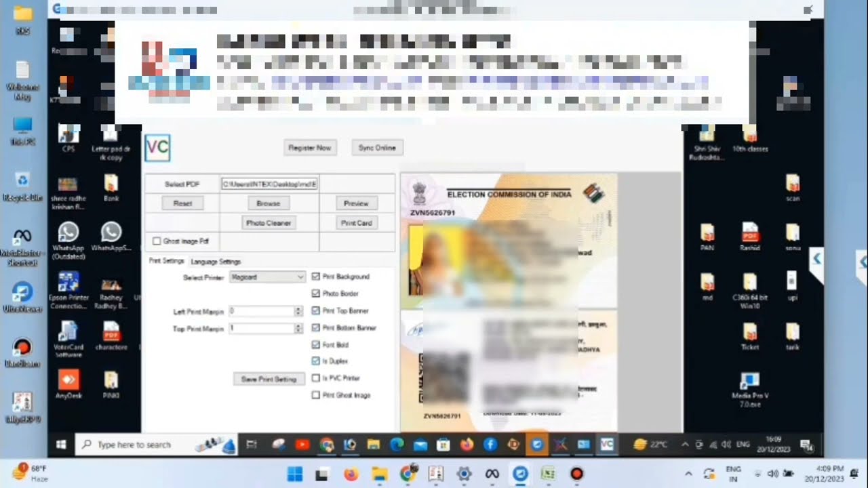This screenshot has height=488, width=868.
Task: Switch to Language Settings tab
Action: pyautogui.click(x=216, y=262)
